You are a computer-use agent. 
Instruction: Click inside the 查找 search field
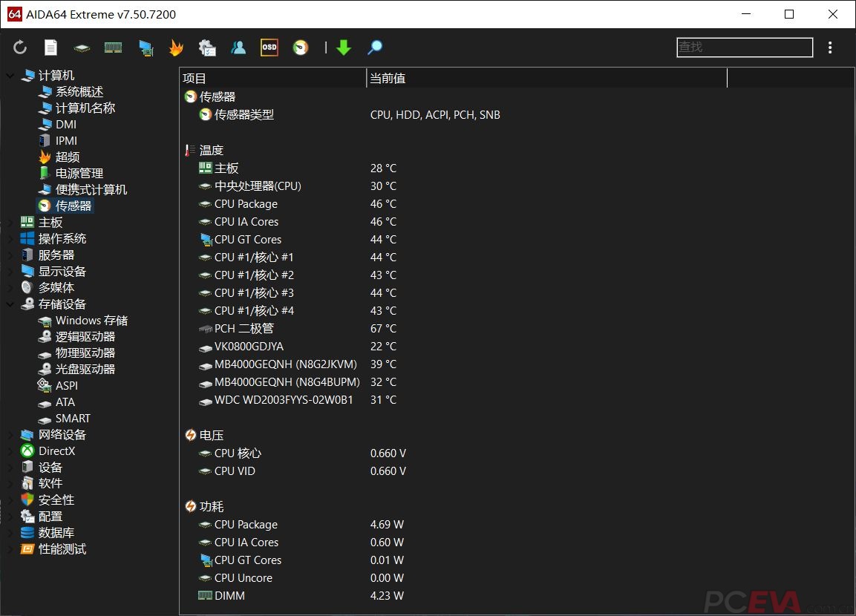pyautogui.click(x=745, y=47)
